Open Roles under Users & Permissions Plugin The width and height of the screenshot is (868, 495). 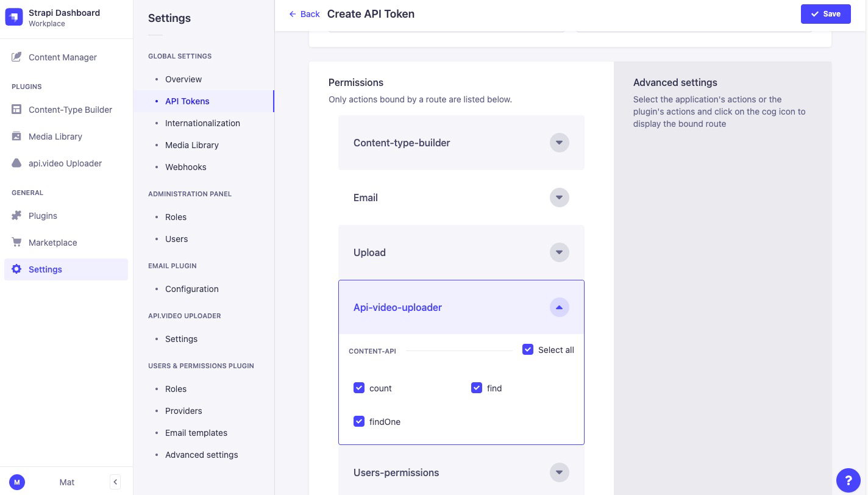204,389
